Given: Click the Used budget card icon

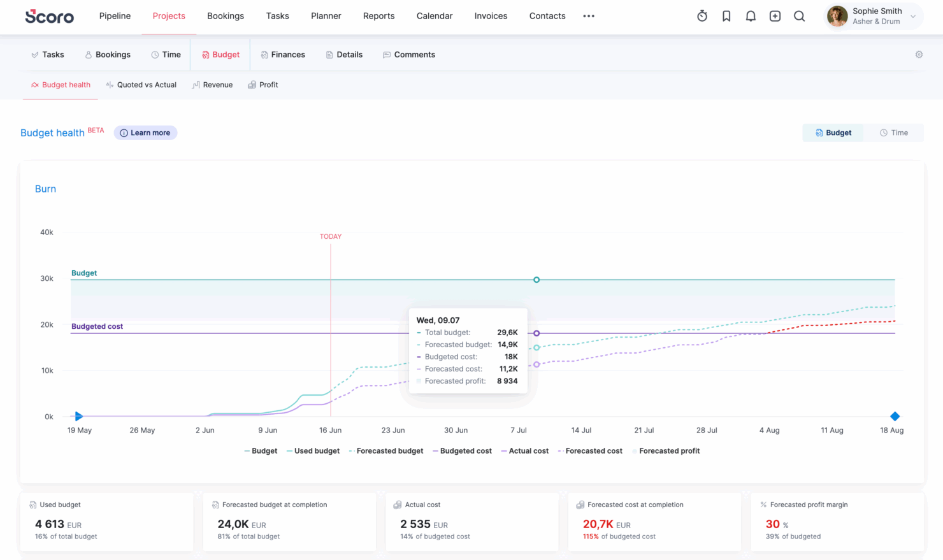Looking at the screenshot, I should 32,505.
